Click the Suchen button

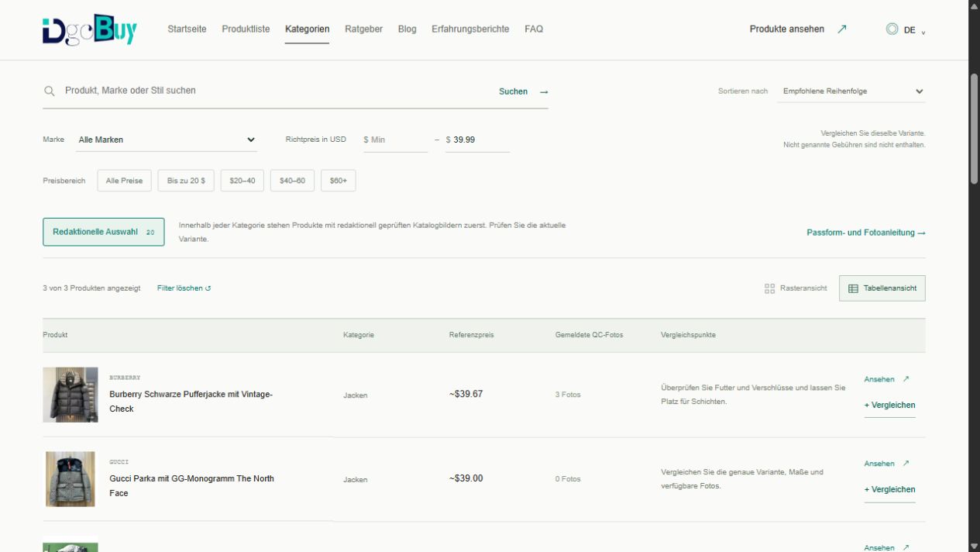click(524, 91)
